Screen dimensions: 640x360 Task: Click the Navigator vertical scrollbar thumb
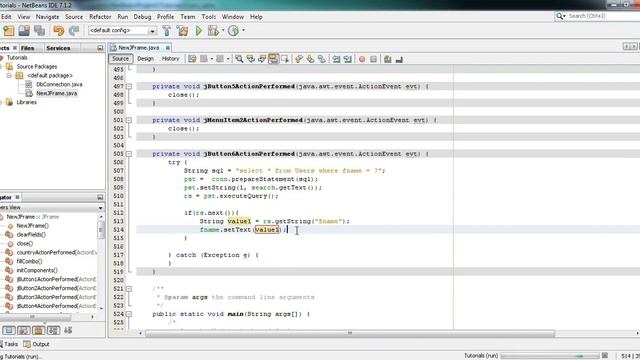tap(101, 230)
